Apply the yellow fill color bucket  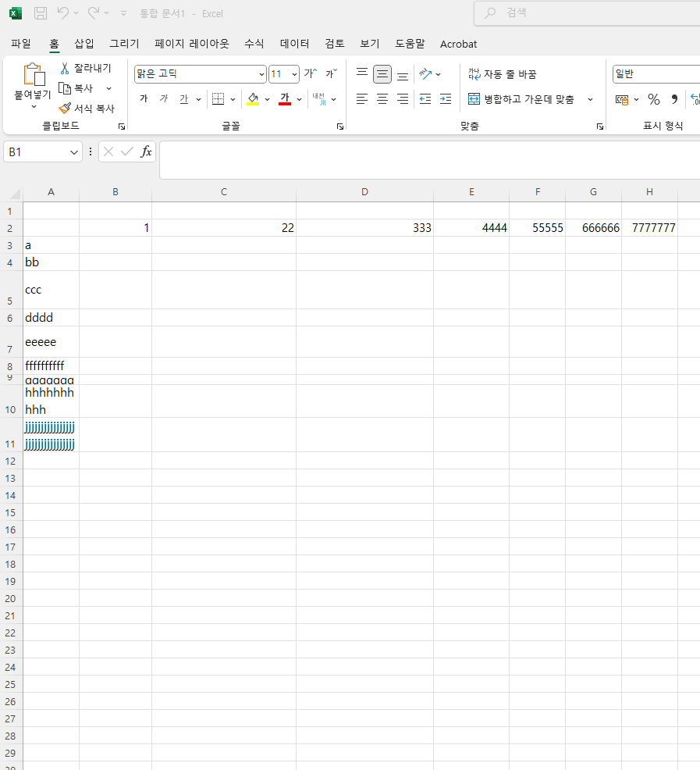pyautogui.click(x=253, y=98)
